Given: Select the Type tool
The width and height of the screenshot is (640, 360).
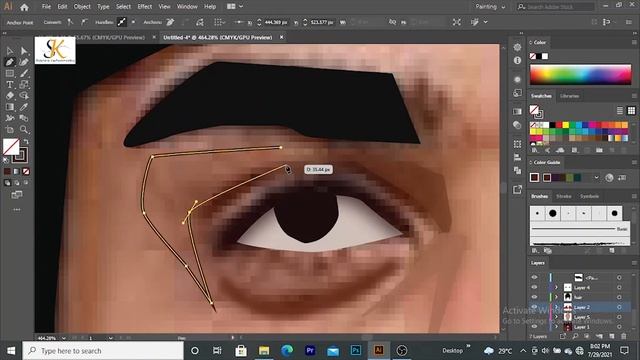Looking at the screenshot, I should tap(9, 84).
